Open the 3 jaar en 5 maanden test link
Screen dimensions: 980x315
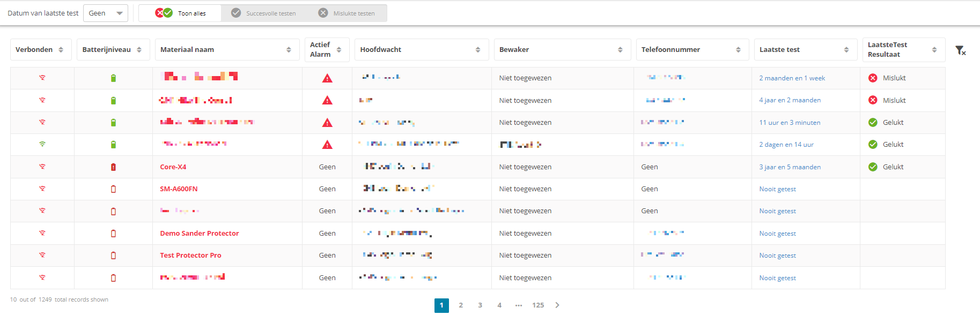click(790, 167)
